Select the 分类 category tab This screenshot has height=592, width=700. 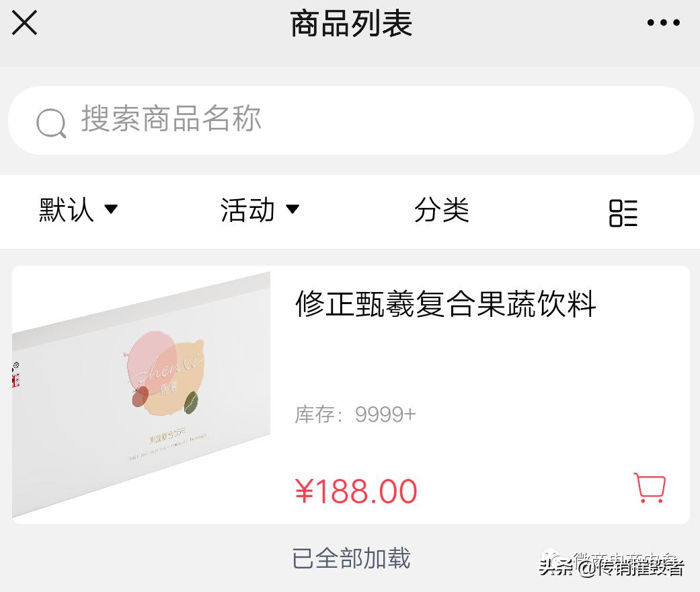click(442, 211)
